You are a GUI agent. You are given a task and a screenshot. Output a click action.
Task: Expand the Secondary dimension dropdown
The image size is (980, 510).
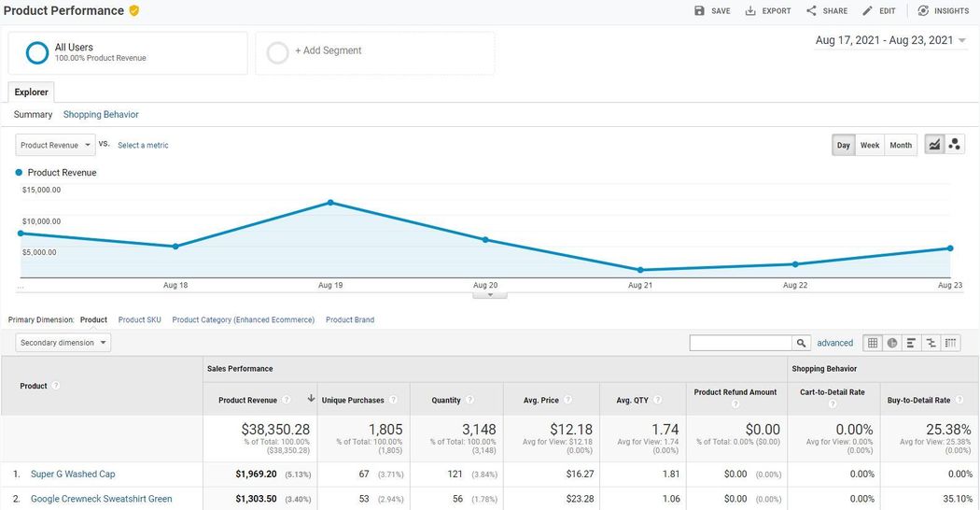(x=63, y=343)
